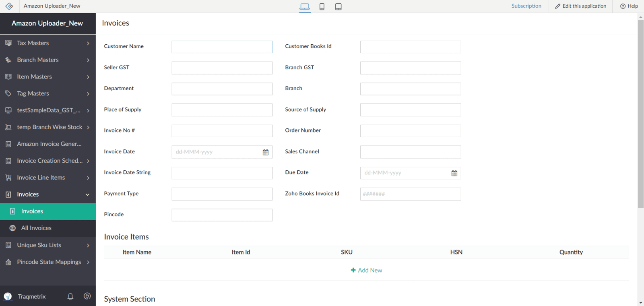This screenshot has height=306, width=644.
Task: Click the Unique Sku Lists icon
Action: pos(8,245)
